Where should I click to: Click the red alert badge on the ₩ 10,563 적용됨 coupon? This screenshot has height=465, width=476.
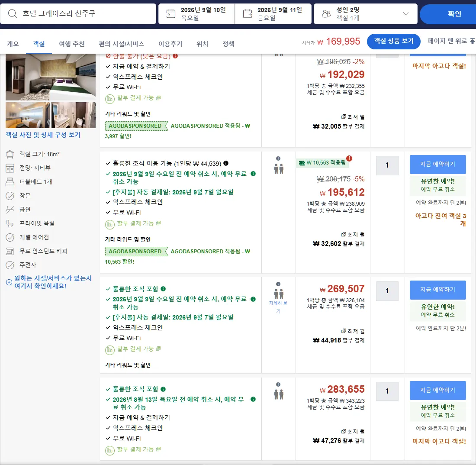349,158
